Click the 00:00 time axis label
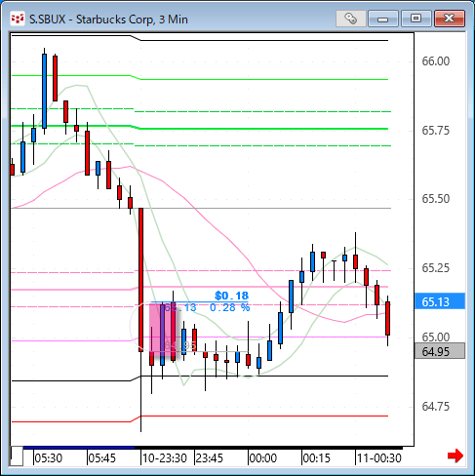This screenshot has width=475, height=476. pos(263,458)
